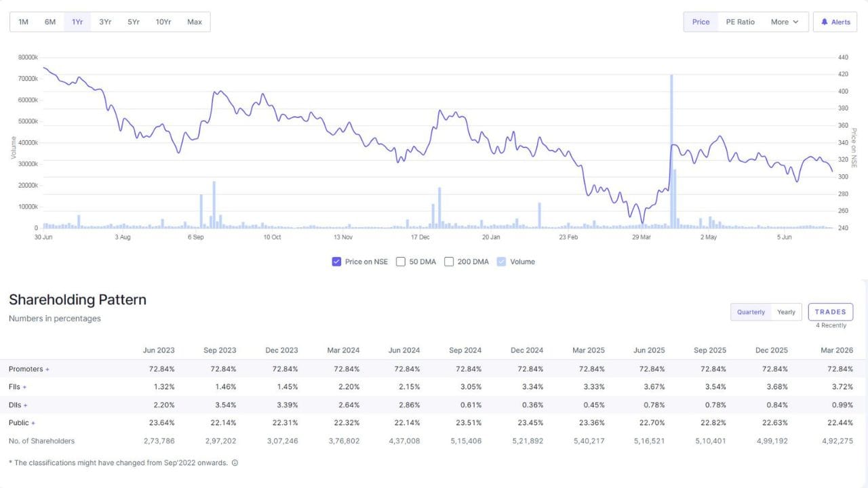Select the Max time range
Image resolution: width=868 pixels, height=488 pixels.
[195, 22]
